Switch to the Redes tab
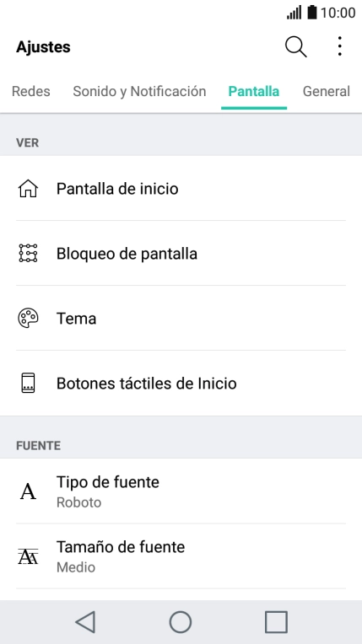The width and height of the screenshot is (362, 644). (31, 91)
